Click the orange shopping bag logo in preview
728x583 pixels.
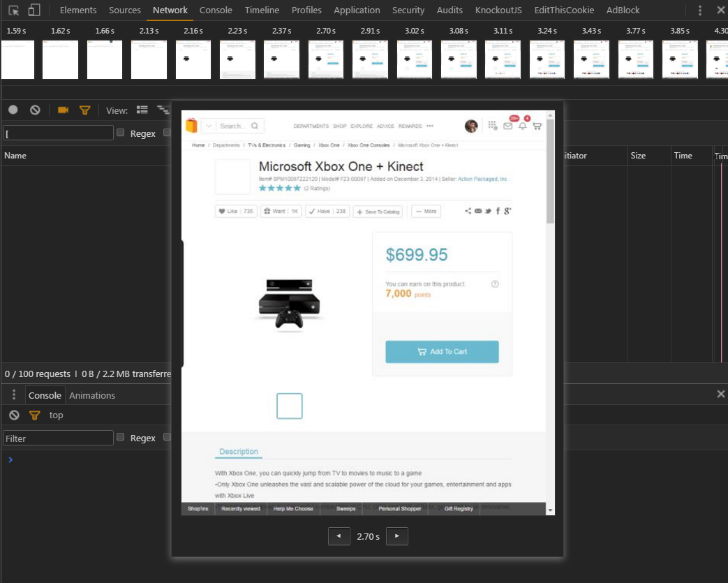[191, 126]
